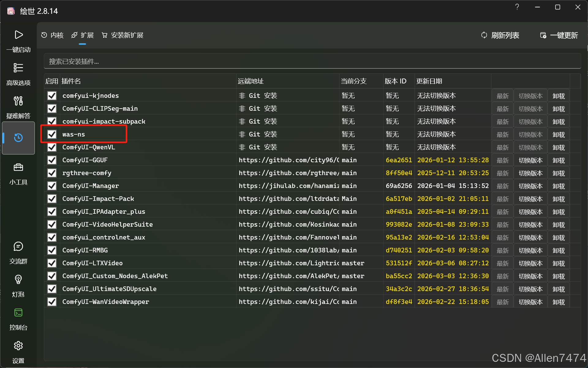The height and width of the screenshot is (368, 588).
Task: Open 高级选项 advanced options
Action: [18, 74]
